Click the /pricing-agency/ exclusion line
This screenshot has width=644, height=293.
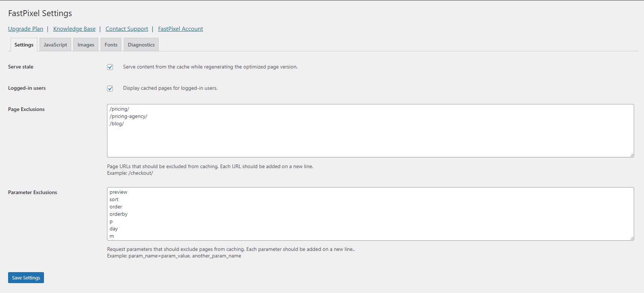pos(128,116)
